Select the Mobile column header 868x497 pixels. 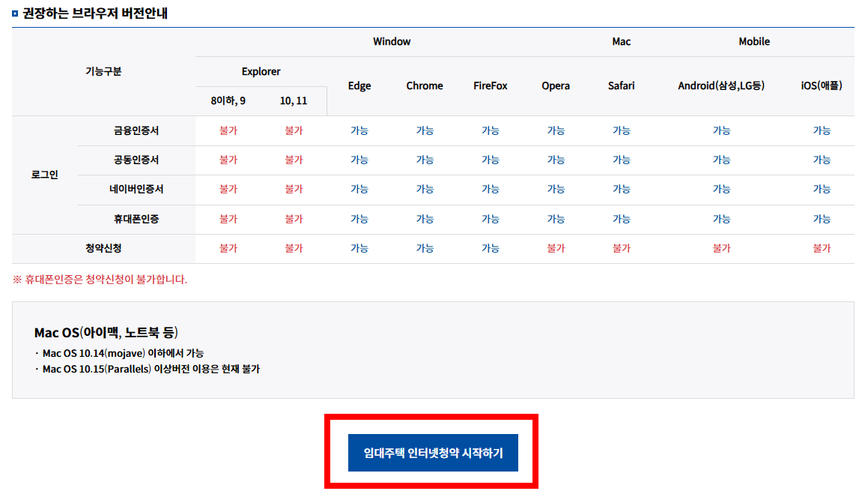[753, 42]
